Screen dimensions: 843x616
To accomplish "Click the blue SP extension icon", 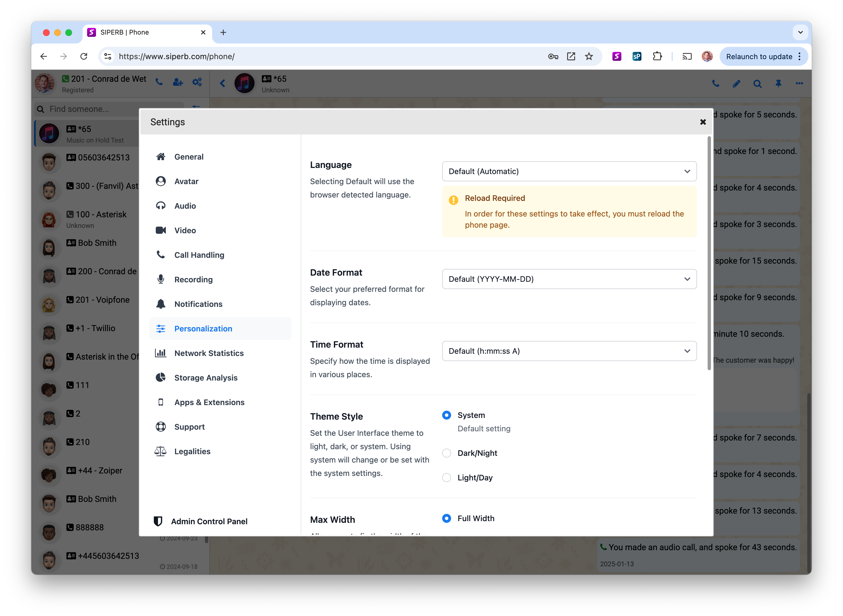I will point(637,56).
